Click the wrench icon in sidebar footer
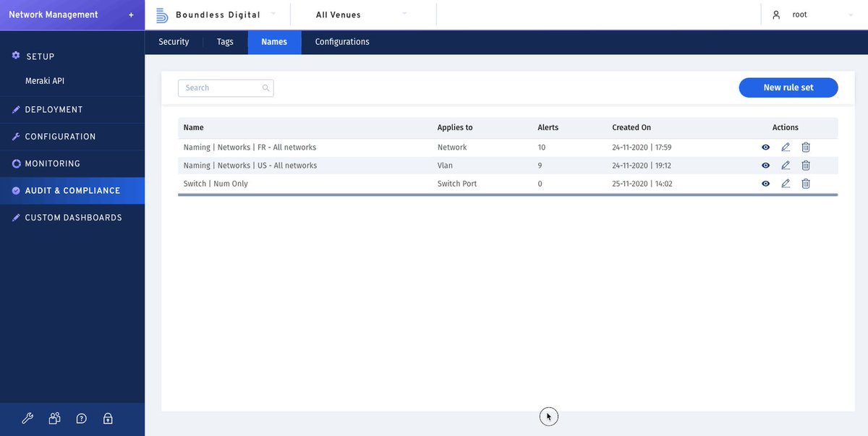The height and width of the screenshot is (436, 868). pyautogui.click(x=27, y=418)
